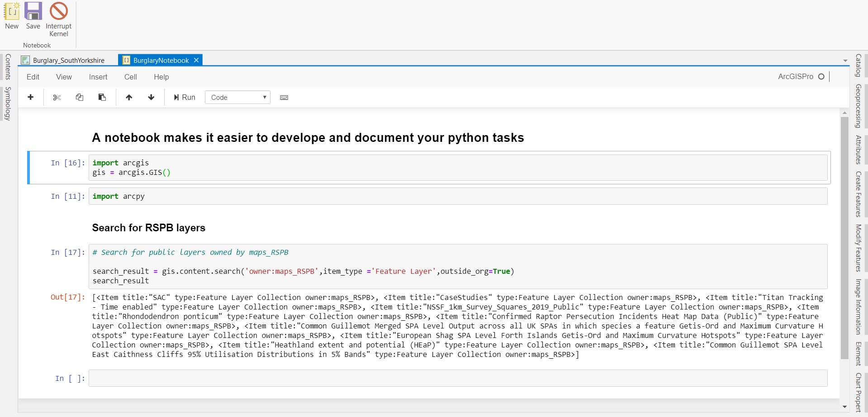Screen dimensions: 868x417
Task: Click into the import arcgis code cell
Action: click(x=458, y=168)
